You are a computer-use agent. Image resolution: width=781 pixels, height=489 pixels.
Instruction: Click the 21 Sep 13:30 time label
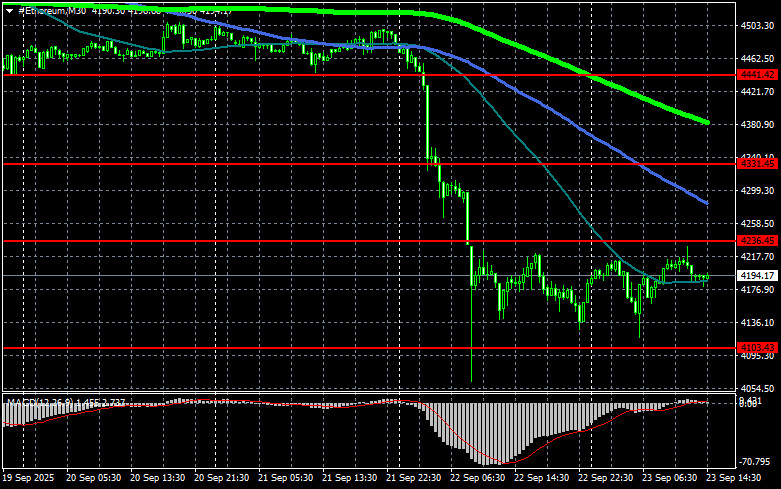pos(350,478)
